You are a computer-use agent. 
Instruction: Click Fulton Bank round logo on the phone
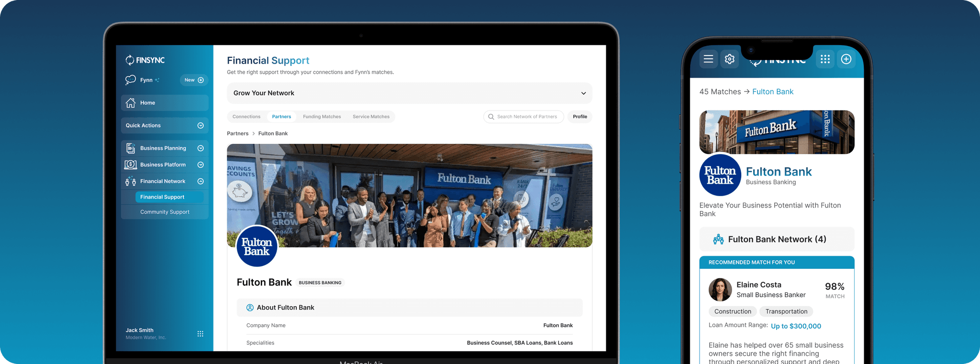720,175
